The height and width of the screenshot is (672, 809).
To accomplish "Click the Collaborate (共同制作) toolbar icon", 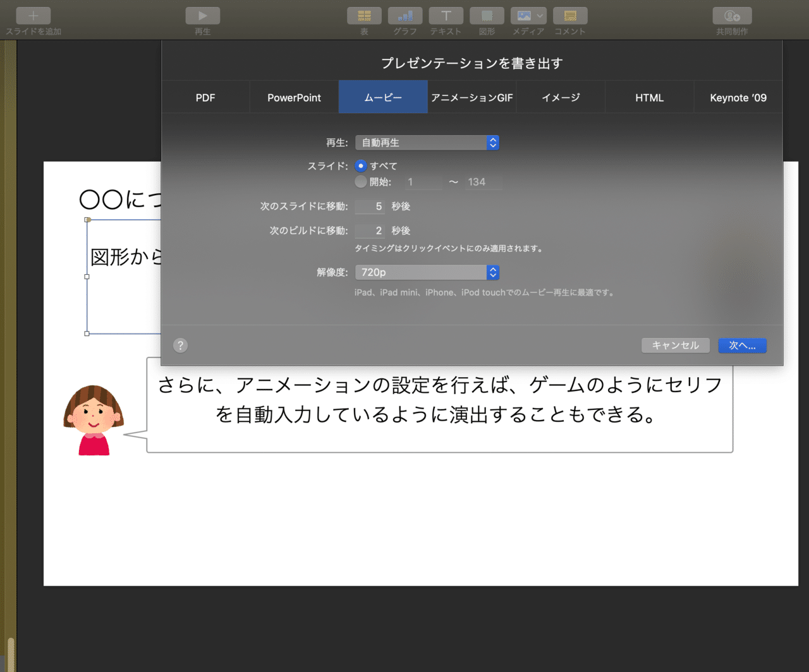I will pos(732,16).
